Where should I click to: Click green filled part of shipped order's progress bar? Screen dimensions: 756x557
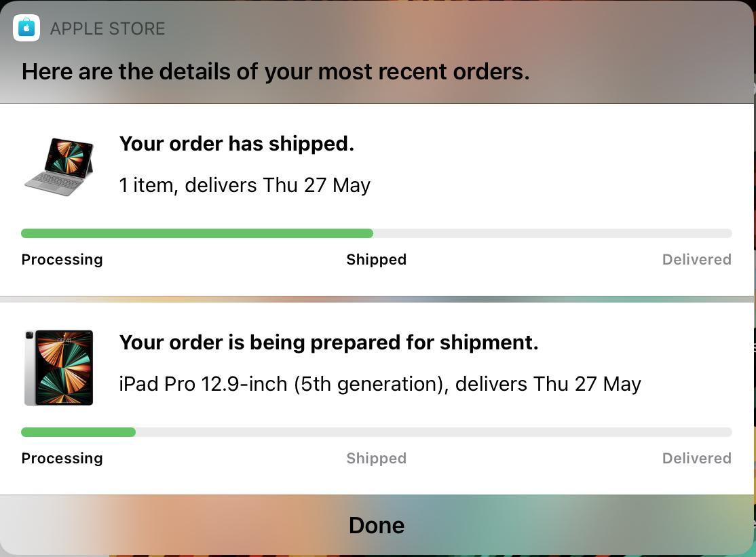197,233
